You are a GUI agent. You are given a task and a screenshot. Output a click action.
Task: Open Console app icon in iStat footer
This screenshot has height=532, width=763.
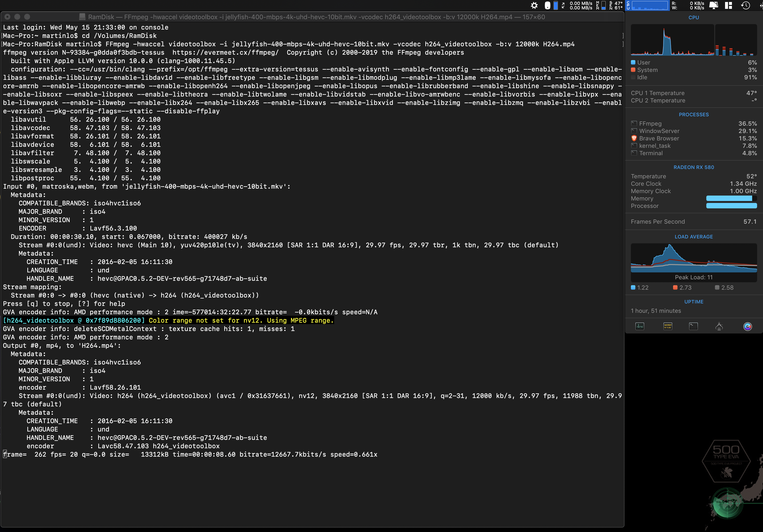[668, 326]
